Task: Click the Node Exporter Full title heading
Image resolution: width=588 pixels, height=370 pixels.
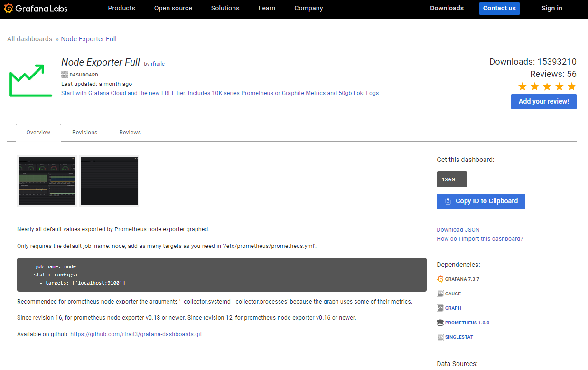Action: (x=101, y=62)
